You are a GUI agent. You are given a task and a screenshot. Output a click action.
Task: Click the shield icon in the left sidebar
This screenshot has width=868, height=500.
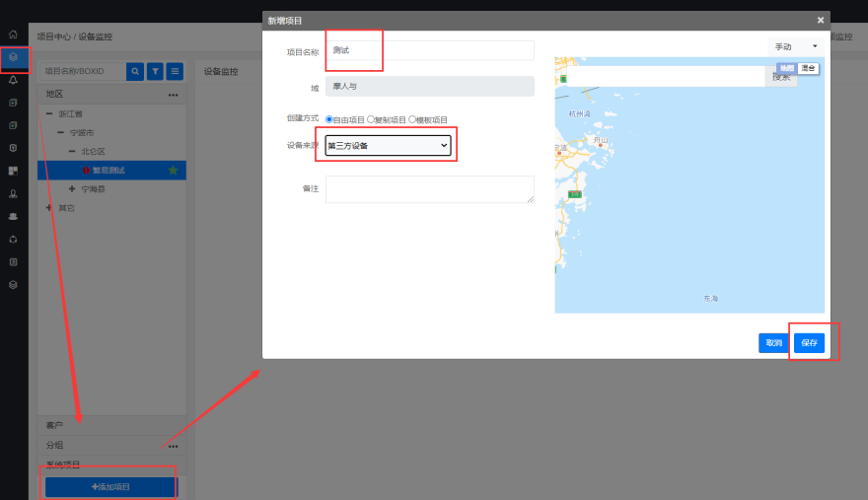[x=13, y=148]
